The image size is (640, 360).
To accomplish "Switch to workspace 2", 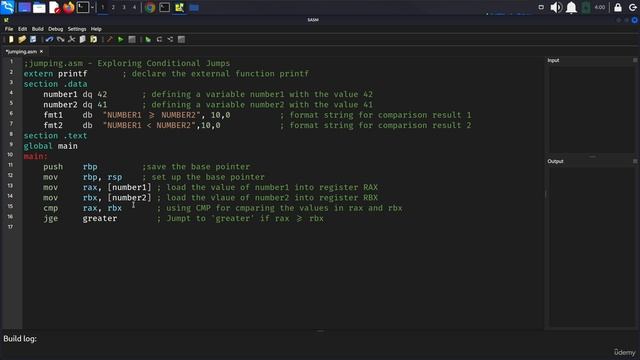I will [x=113, y=7].
